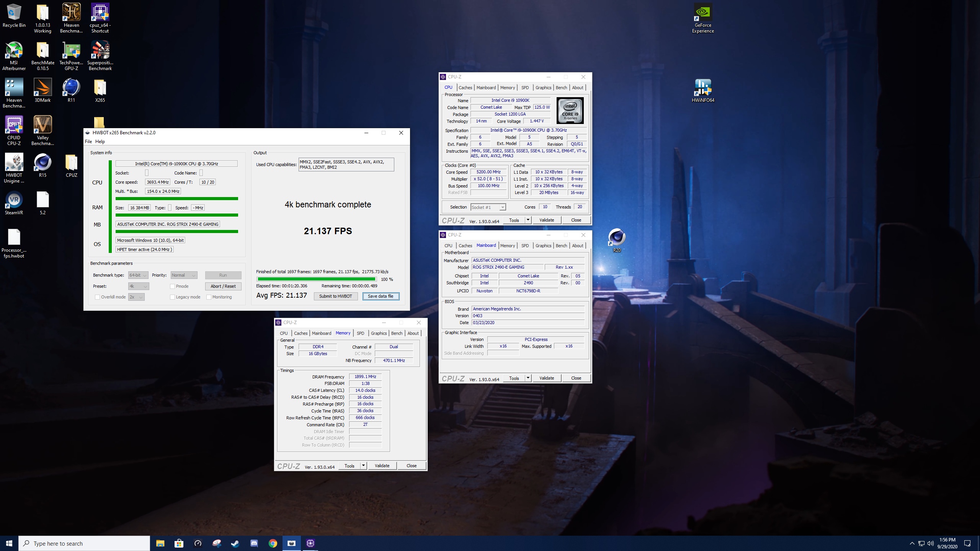Open Google Chrome from the taskbar

point(273,543)
